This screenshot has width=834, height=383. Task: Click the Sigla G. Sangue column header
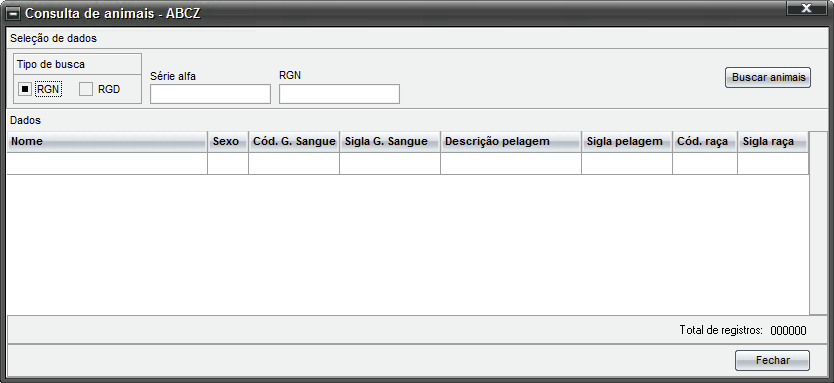pos(390,141)
